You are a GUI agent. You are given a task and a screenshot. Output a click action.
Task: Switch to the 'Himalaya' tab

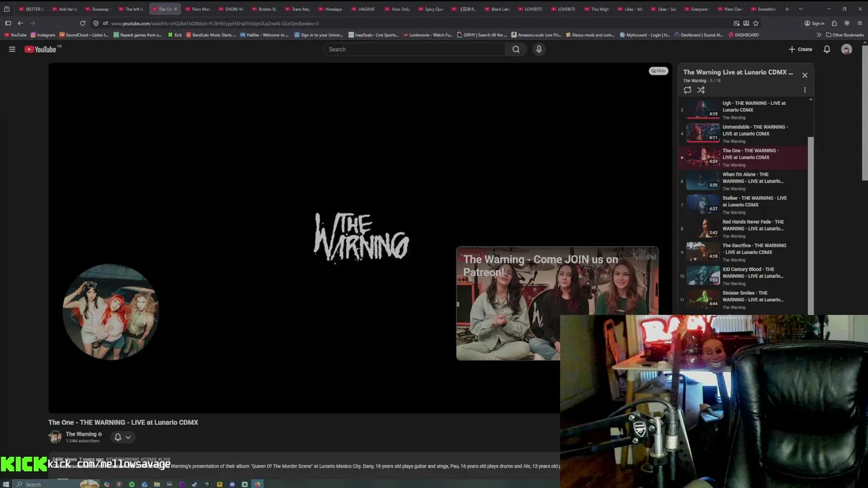pyautogui.click(x=331, y=9)
